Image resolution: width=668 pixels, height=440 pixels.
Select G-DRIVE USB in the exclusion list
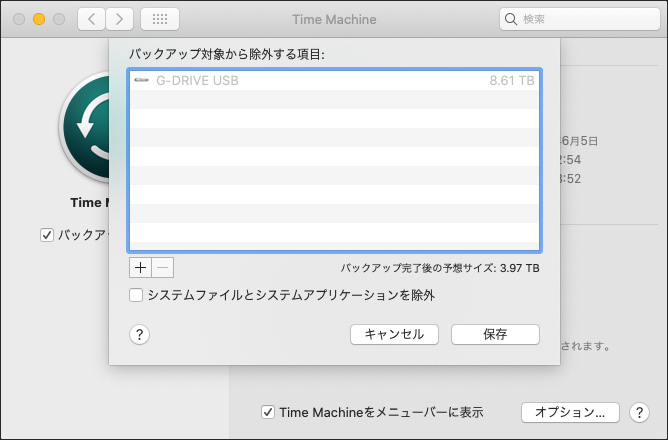pos(334,81)
